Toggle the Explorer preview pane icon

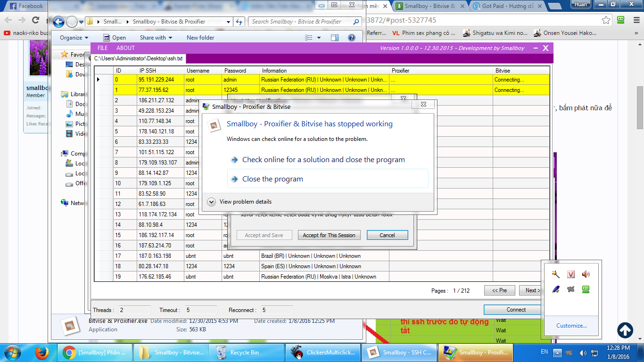(334, 38)
